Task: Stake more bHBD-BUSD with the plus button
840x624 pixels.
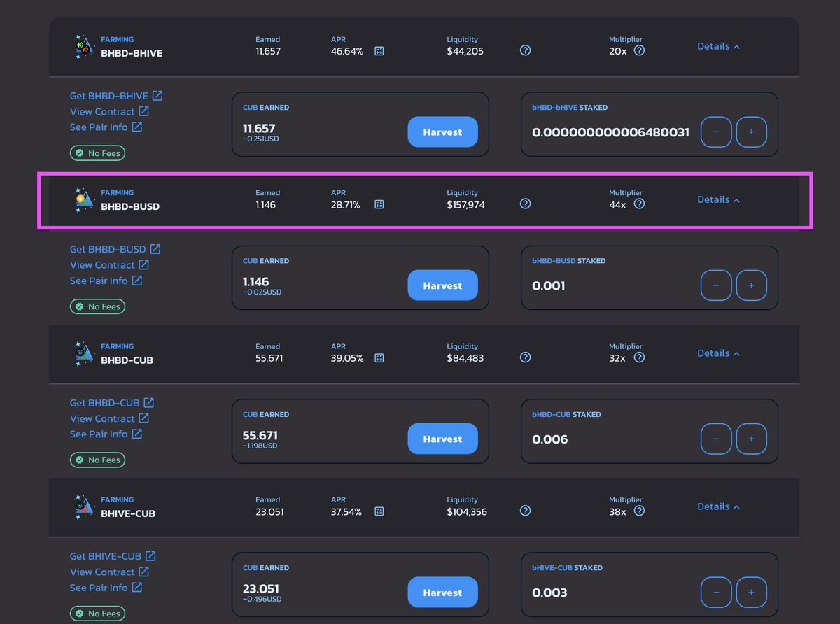Action: [x=751, y=285]
